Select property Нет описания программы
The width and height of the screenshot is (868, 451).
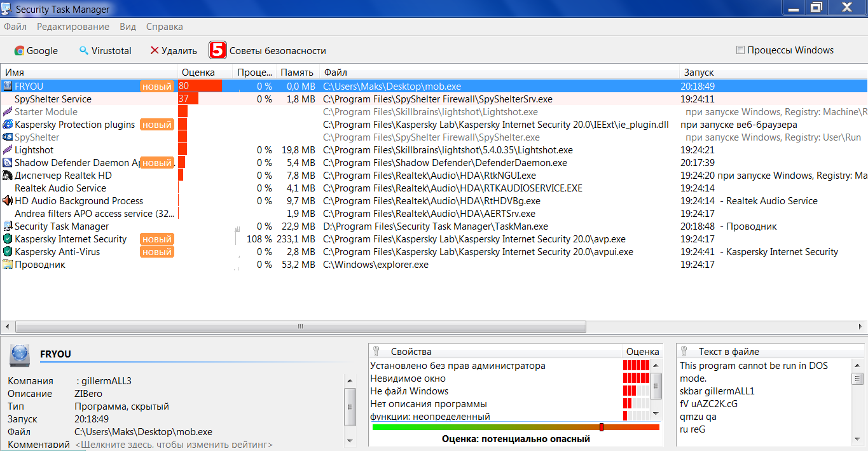429,404
